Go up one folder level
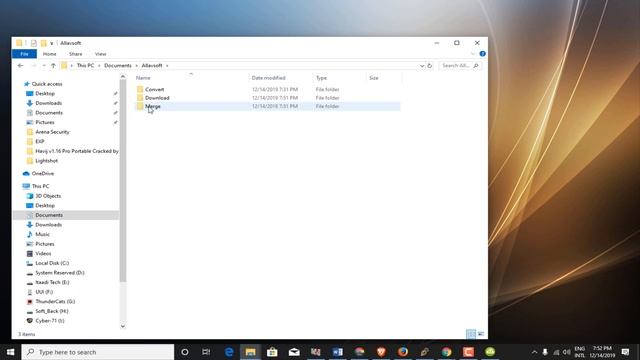The image size is (640, 360). 53,65
